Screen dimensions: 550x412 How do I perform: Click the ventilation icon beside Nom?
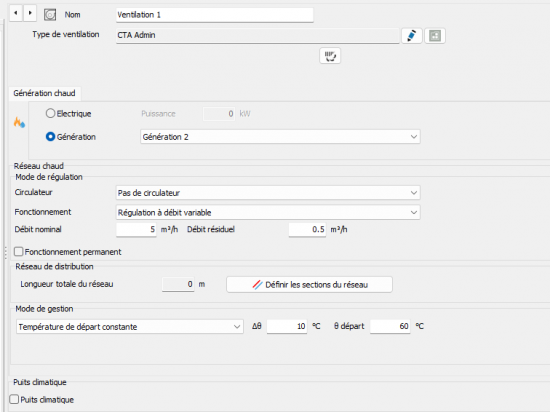(x=50, y=15)
